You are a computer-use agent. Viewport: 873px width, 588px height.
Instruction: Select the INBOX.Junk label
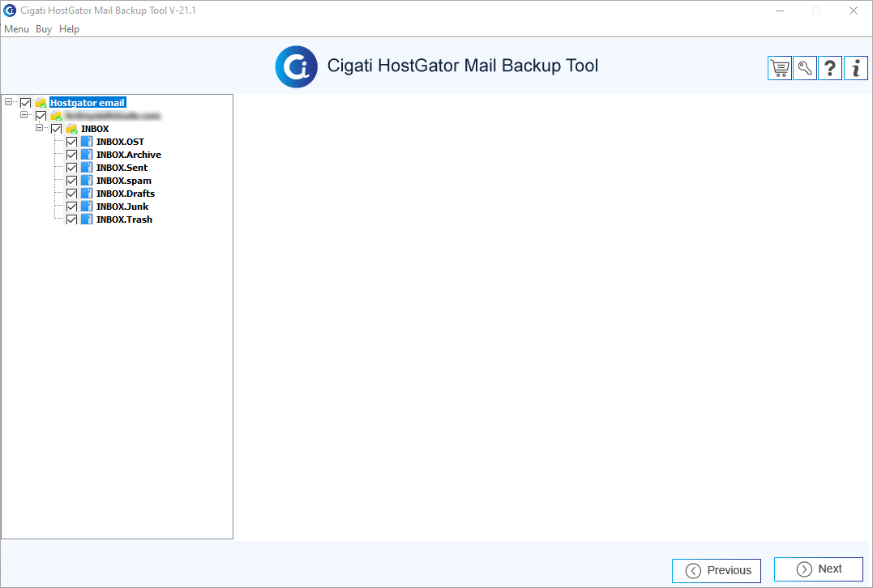pos(122,207)
